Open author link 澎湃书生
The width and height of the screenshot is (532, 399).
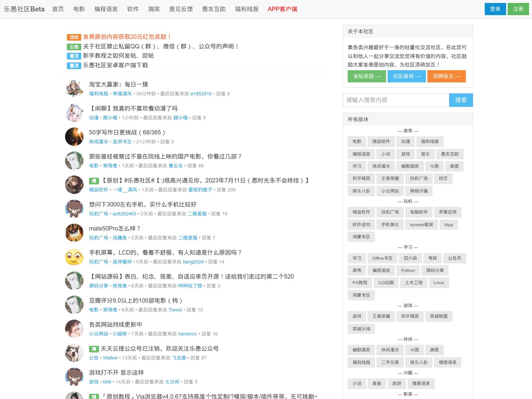[x=122, y=142]
